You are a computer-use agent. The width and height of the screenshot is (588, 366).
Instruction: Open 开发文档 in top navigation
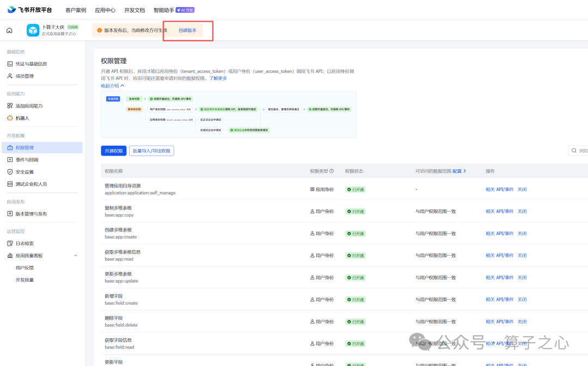(x=134, y=10)
